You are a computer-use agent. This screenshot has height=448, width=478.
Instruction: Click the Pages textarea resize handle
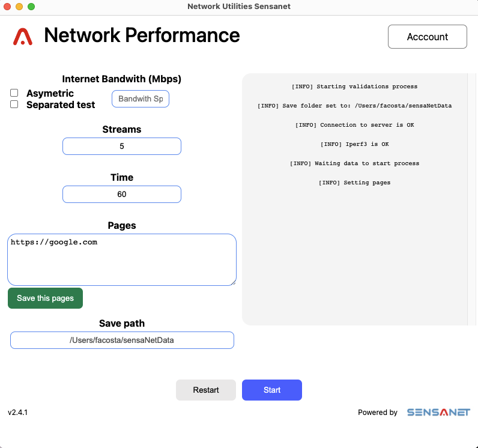(x=233, y=283)
